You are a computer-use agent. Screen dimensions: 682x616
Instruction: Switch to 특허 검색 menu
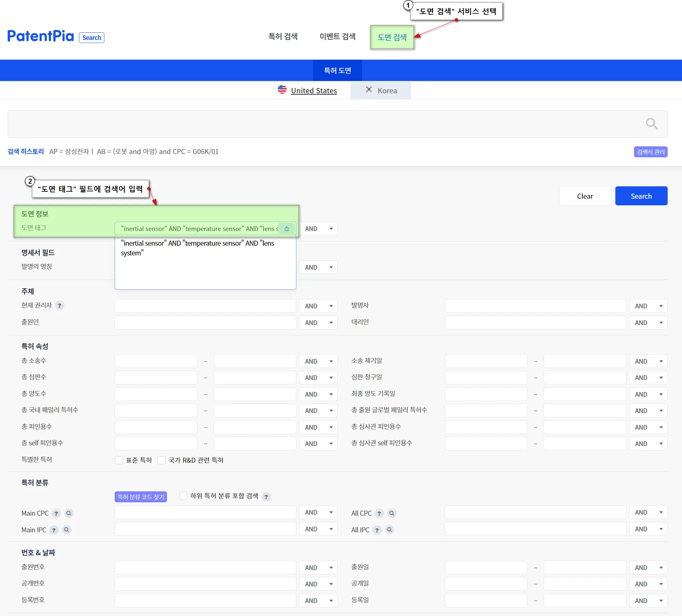(x=283, y=37)
